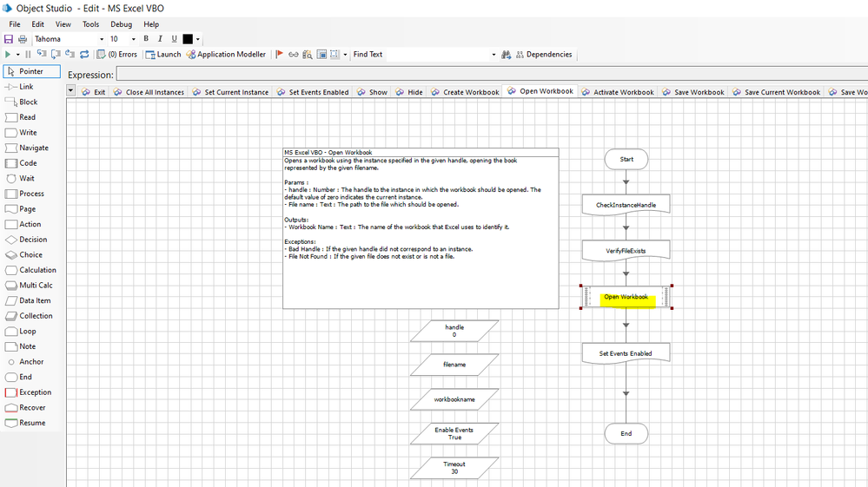The image size is (868, 487).
Task: Click the Step Out debug icon
Action: pyautogui.click(x=70, y=54)
